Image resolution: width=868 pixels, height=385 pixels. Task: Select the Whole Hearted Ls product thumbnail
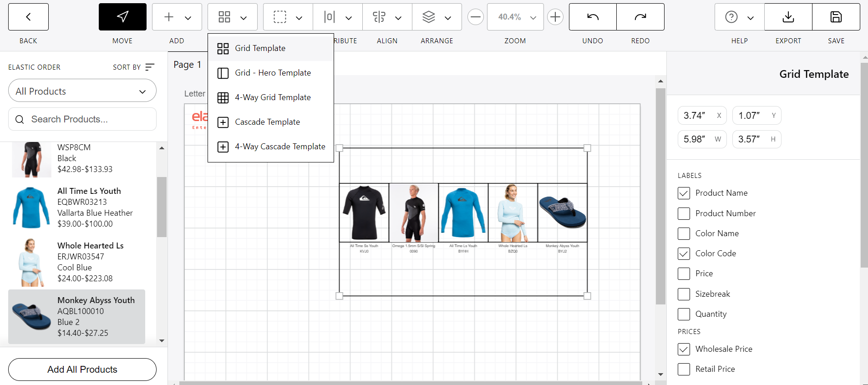coord(31,262)
